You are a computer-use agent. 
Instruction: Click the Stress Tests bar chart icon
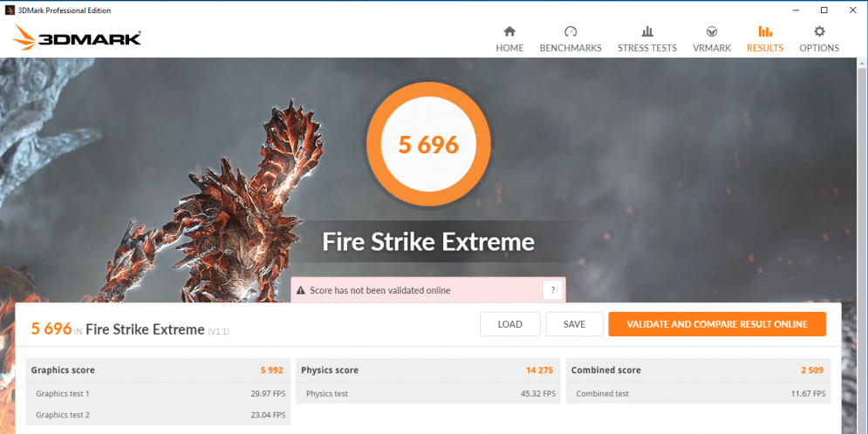[x=647, y=31]
